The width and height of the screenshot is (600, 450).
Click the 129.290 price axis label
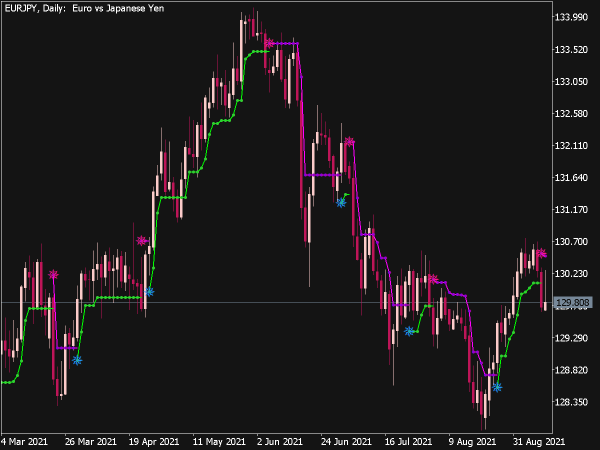point(572,338)
